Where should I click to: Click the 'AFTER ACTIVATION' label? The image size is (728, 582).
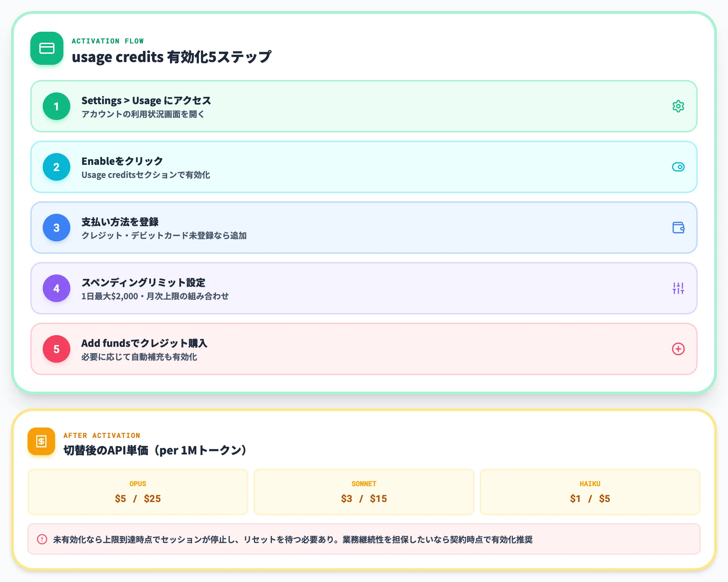102,435
